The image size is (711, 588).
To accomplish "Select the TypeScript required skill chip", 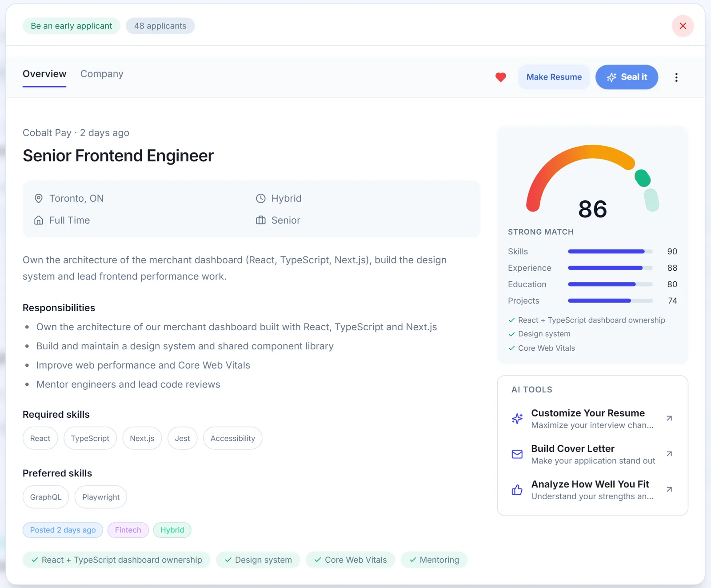I will click(90, 438).
